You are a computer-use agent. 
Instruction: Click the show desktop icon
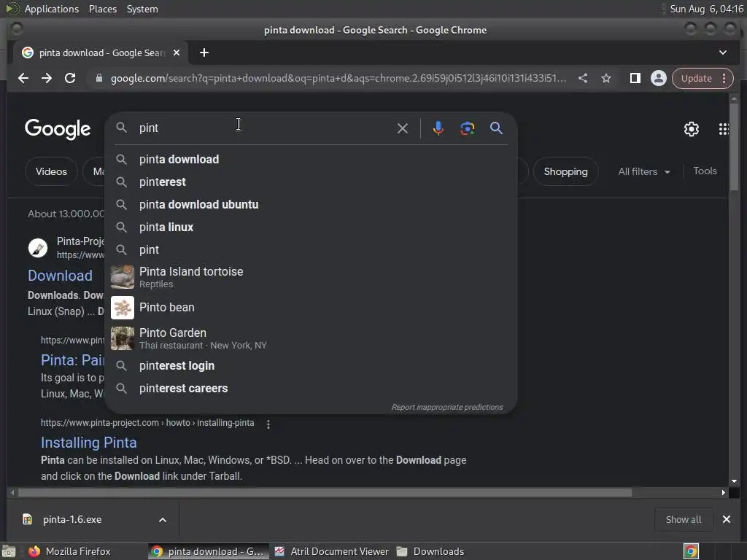pyautogui.click(x=9, y=552)
